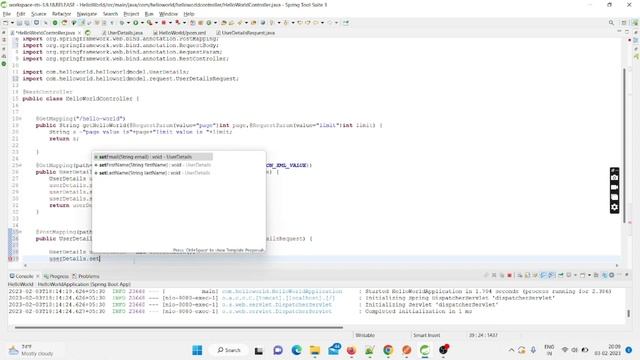Click the Clear Console icon
Image resolution: width=640 pixels, height=360 pixels.
click(519, 276)
